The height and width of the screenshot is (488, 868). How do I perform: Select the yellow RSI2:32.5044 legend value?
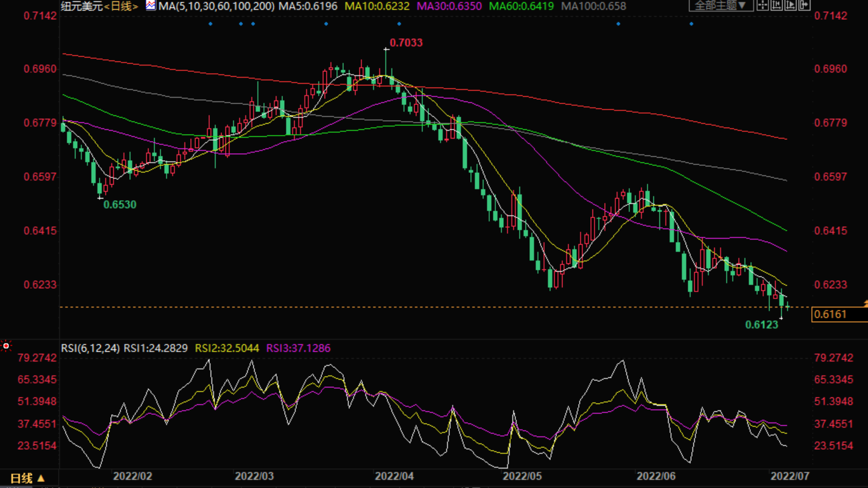pyautogui.click(x=227, y=348)
